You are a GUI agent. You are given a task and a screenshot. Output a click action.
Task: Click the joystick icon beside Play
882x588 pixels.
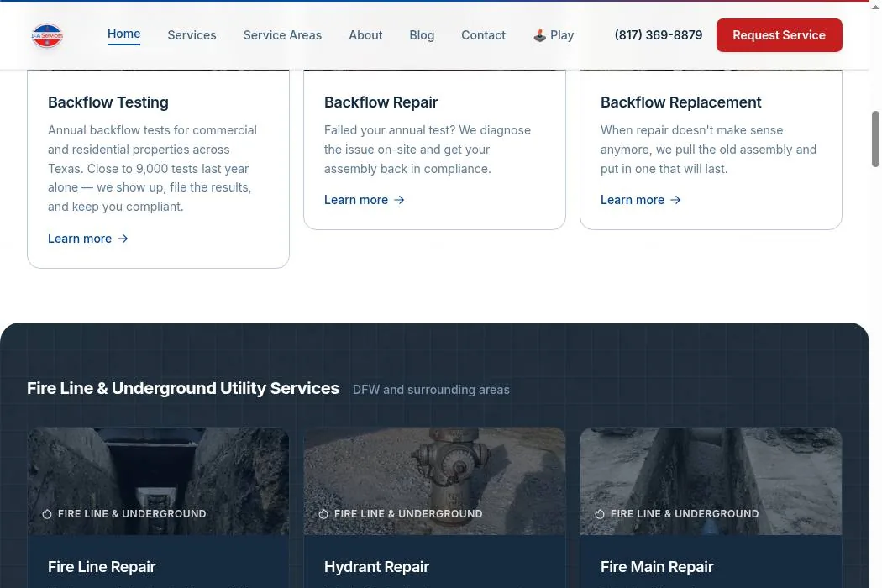point(539,35)
